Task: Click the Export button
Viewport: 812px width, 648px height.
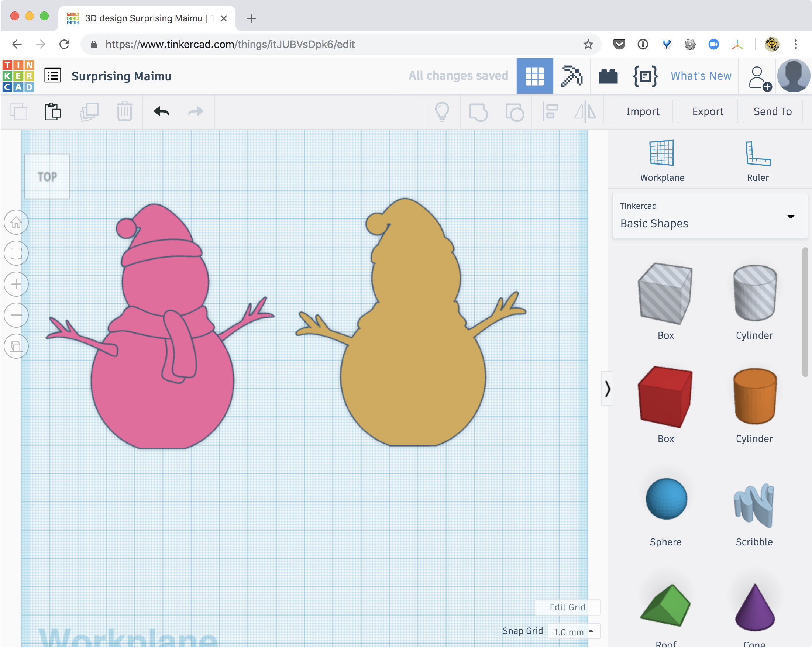Action: [708, 111]
